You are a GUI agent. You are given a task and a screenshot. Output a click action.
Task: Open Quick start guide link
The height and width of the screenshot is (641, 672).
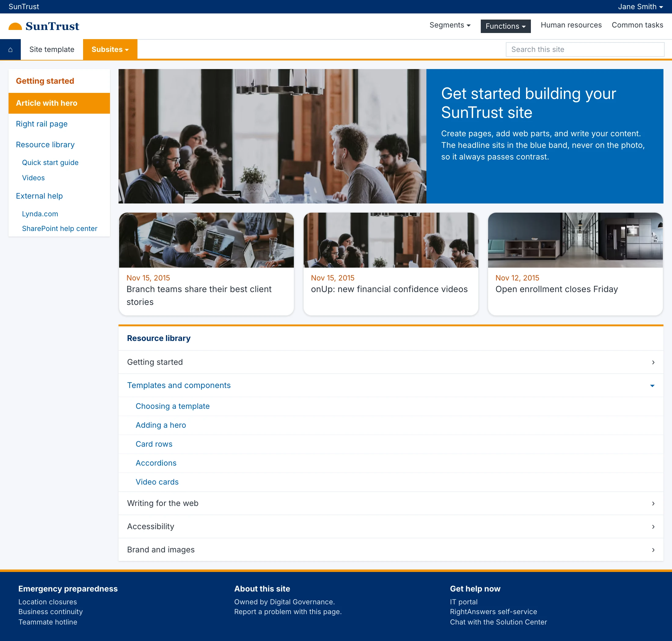(50, 163)
